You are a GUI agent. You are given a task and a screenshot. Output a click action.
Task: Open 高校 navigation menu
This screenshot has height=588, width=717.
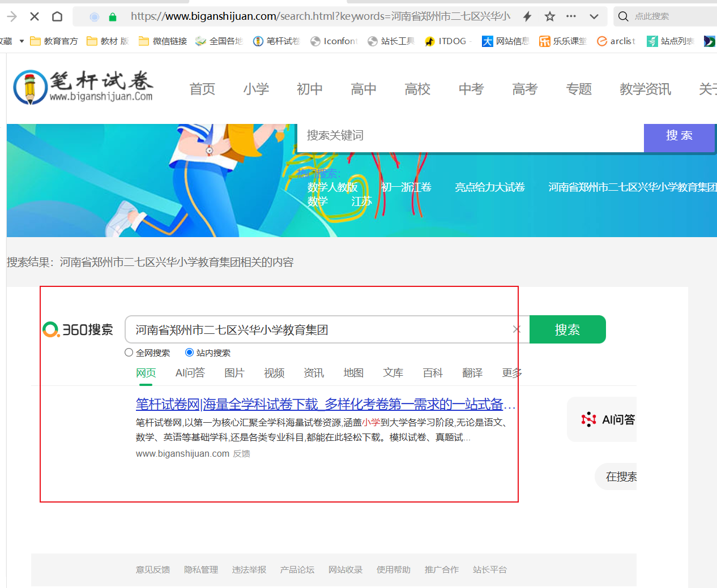point(417,89)
